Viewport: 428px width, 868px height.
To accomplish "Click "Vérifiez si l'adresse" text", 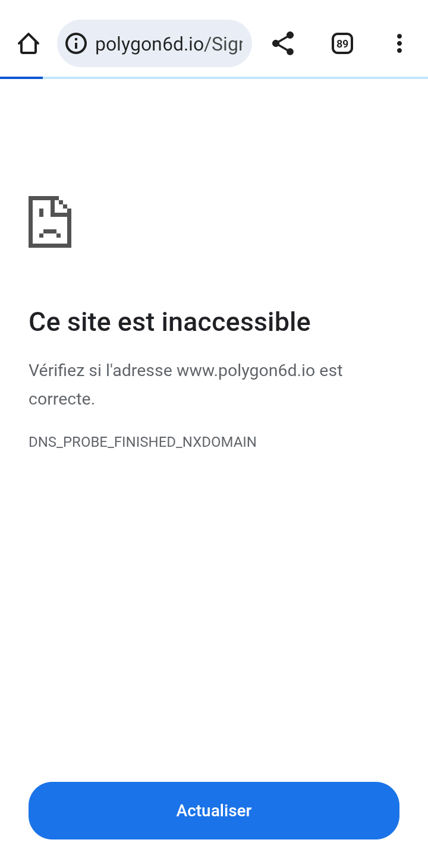I will tap(100, 371).
